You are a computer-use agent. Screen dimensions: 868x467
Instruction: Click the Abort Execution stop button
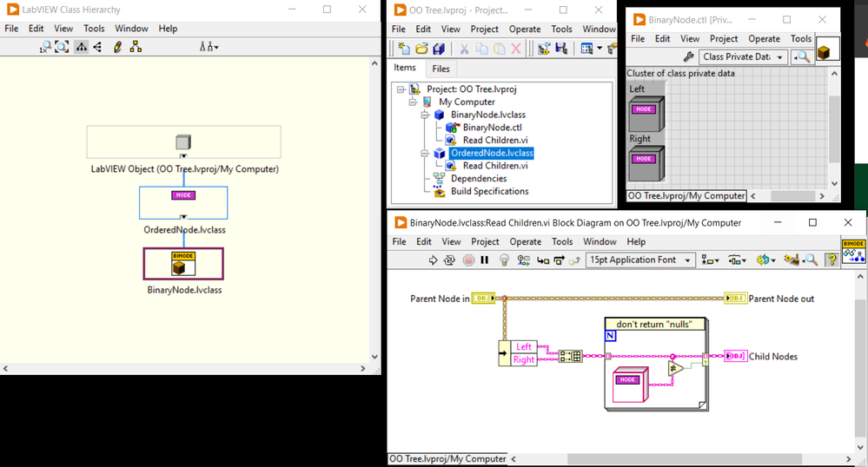point(468,260)
